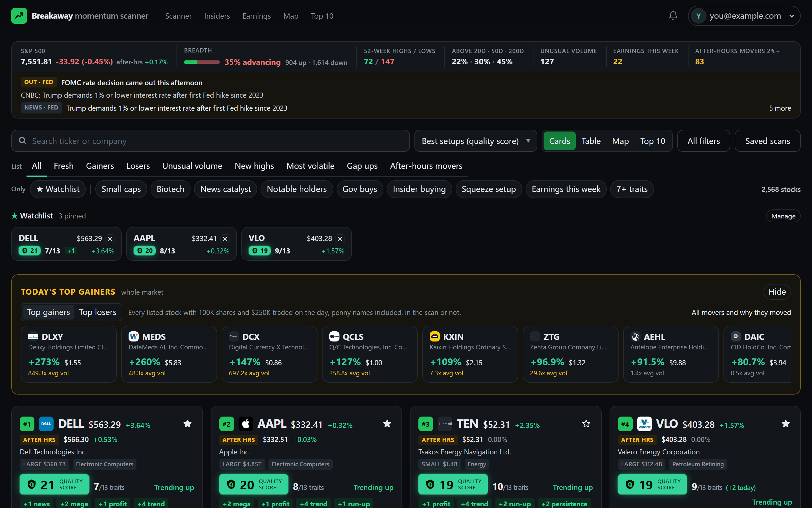Image resolution: width=812 pixels, height=508 pixels.
Task: Enable the Earnings this week filter
Action: (x=566, y=189)
